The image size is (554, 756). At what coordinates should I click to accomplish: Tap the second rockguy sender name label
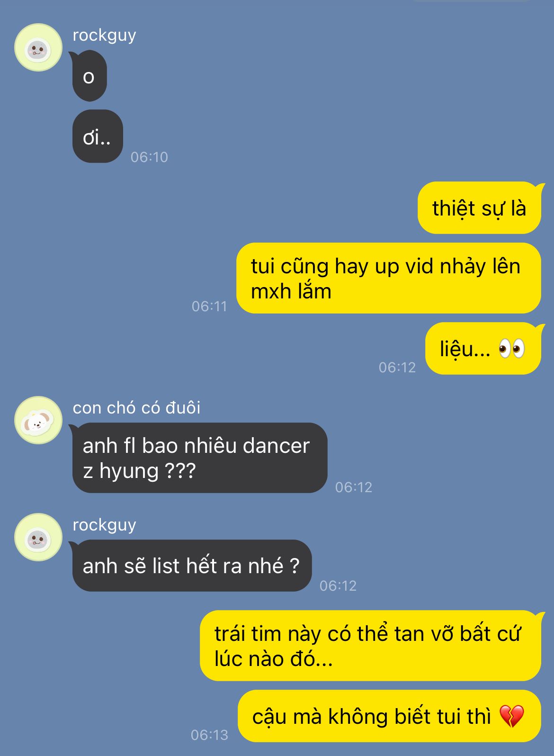pyautogui.click(x=104, y=525)
